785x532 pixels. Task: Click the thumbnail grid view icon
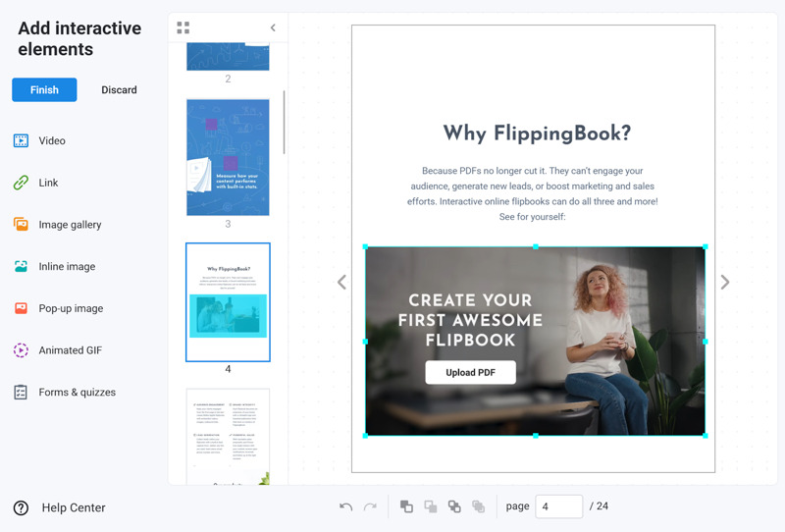[x=183, y=27]
